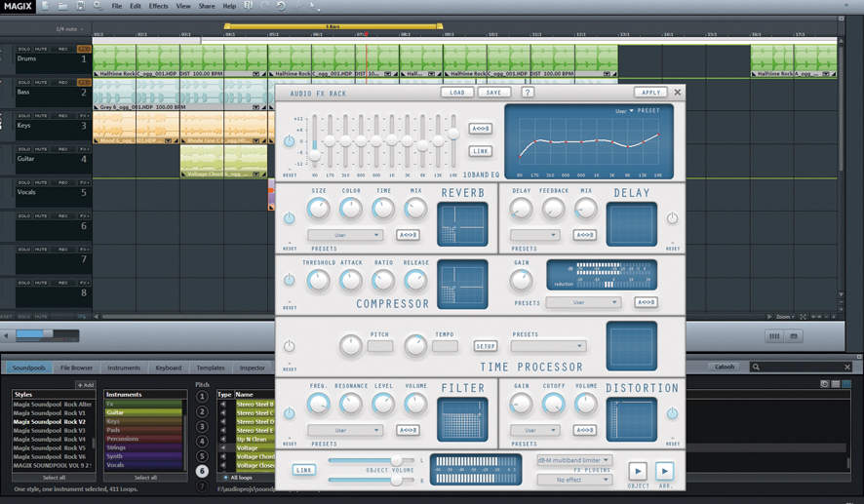The height and width of the screenshot is (504, 864).
Task: Toggle the 10-band EQ power button
Action: click(289, 141)
